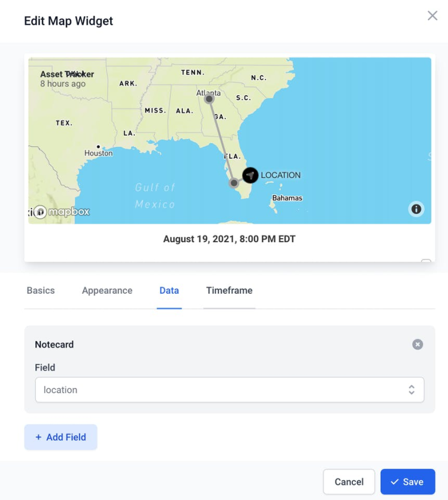Click the Atlanta waypoint dot on map
Viewport: 448px width, 500px height.
coord(209,99)
